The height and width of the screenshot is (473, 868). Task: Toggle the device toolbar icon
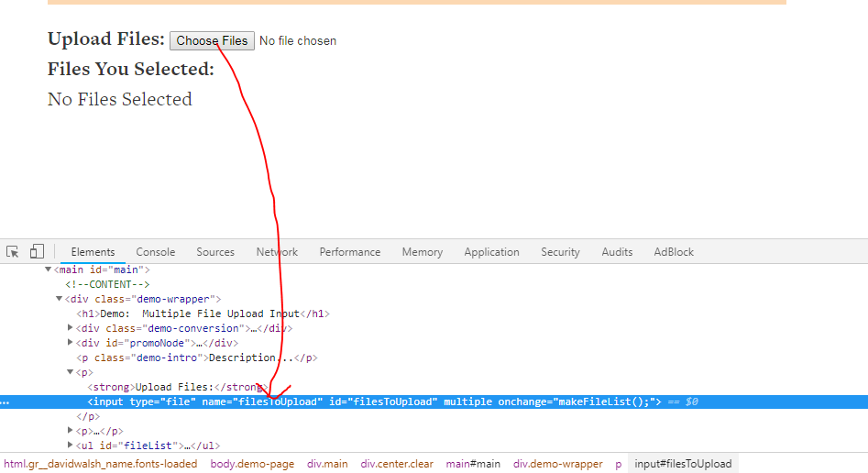point(37,252)
